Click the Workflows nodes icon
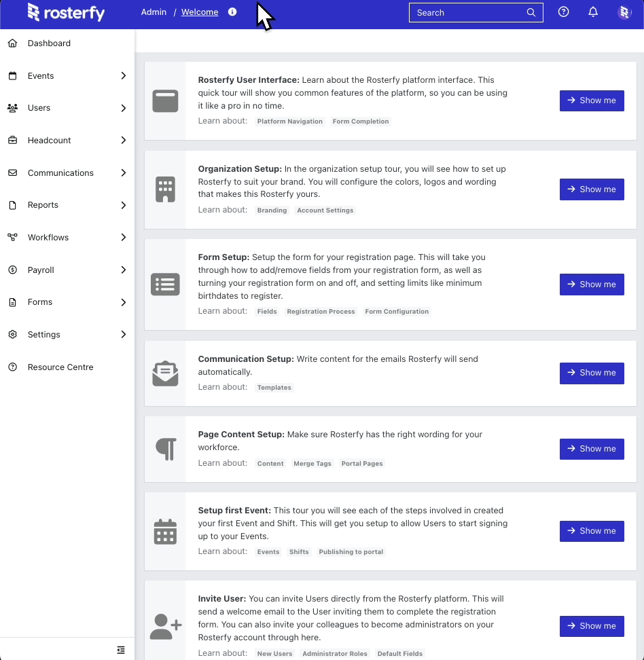The image size is (644, 660). coord(13,238)
